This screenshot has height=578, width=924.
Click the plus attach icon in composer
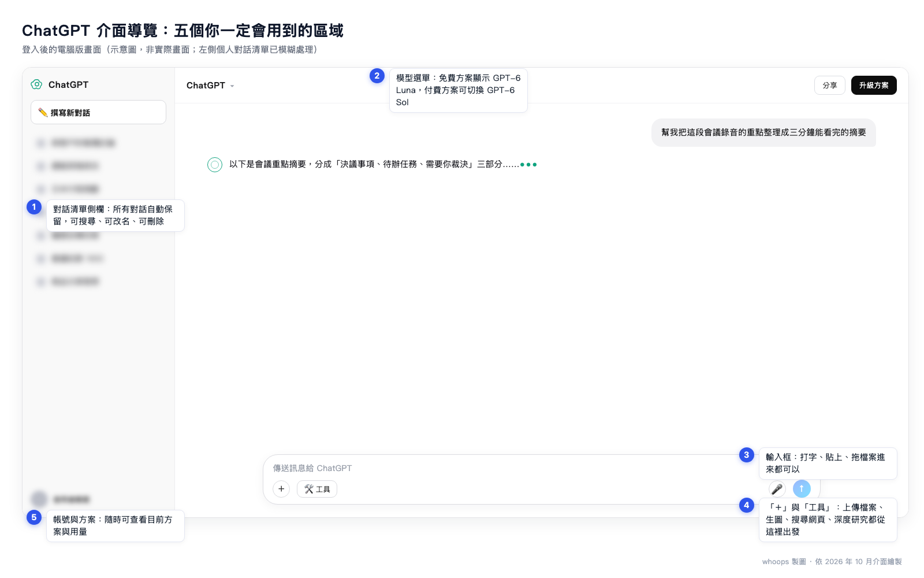coord(281,489)
